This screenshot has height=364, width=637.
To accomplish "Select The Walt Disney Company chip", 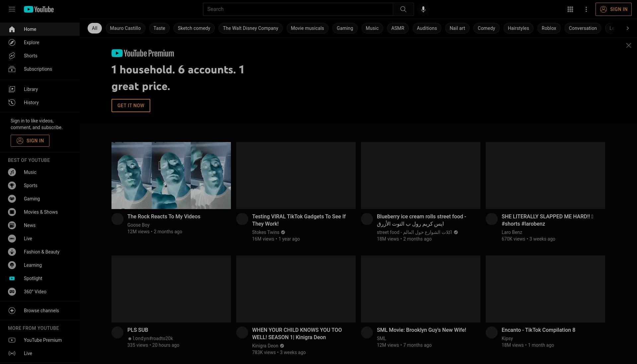I will tap(250, 28).
